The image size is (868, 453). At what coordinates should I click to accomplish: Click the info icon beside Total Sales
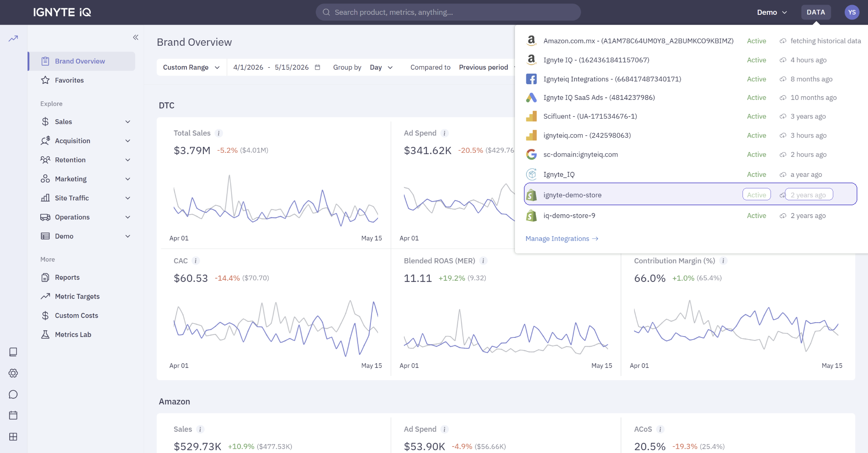pos(219,133)
